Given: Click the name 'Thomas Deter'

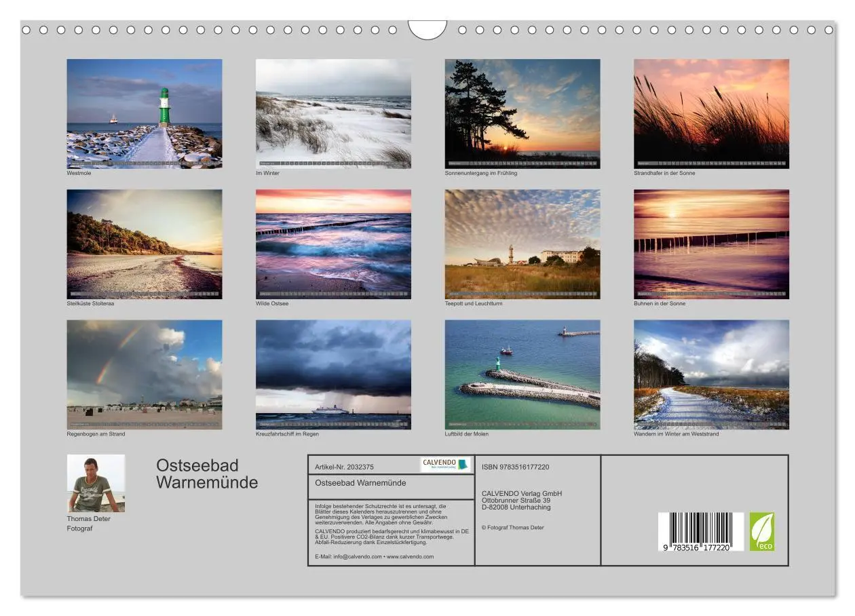Looking at the screenshot, I should click(88, 518).
